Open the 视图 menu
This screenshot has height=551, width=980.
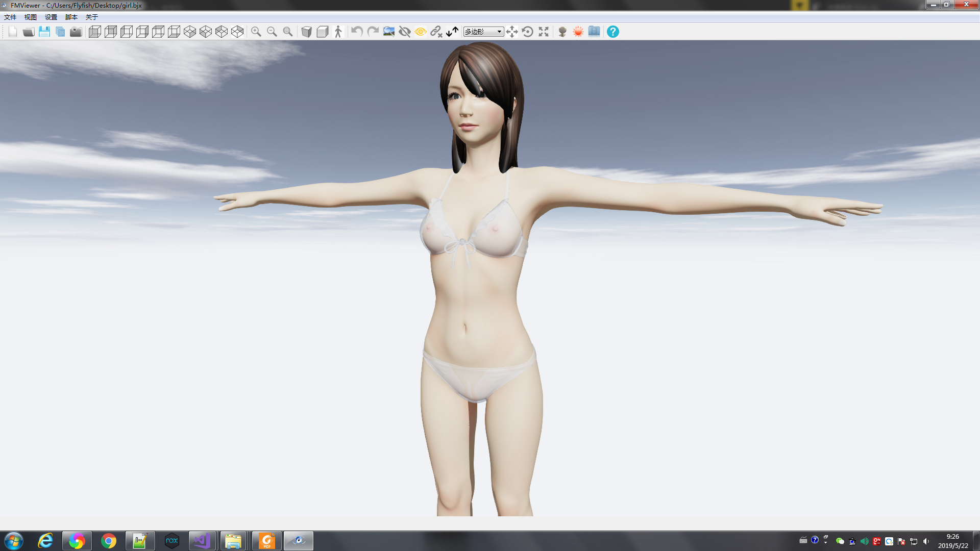coord(31,17)
